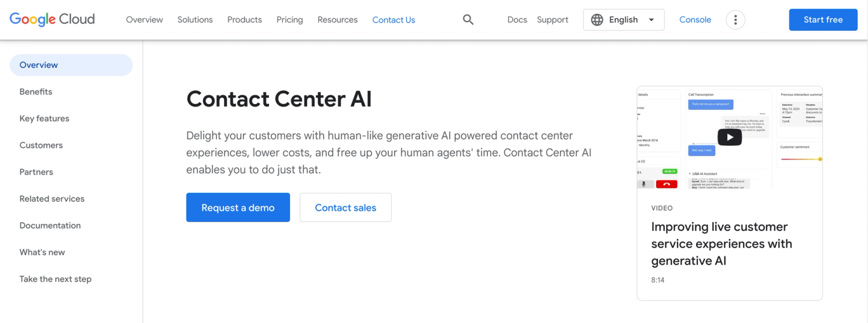Expand the English language dropdown arrow
Viewport: 868px width, 323px height.
652,20
